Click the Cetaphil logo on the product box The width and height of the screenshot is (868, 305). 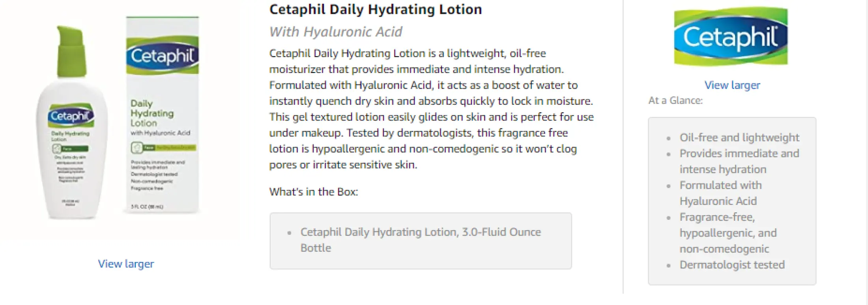click(x=163, y=56)
